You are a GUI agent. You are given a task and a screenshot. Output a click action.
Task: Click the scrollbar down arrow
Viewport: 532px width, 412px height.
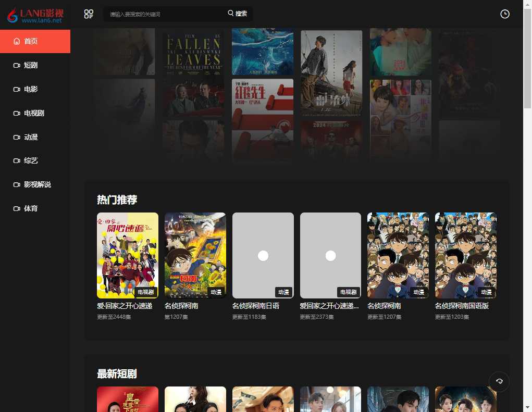coord(527,408)
